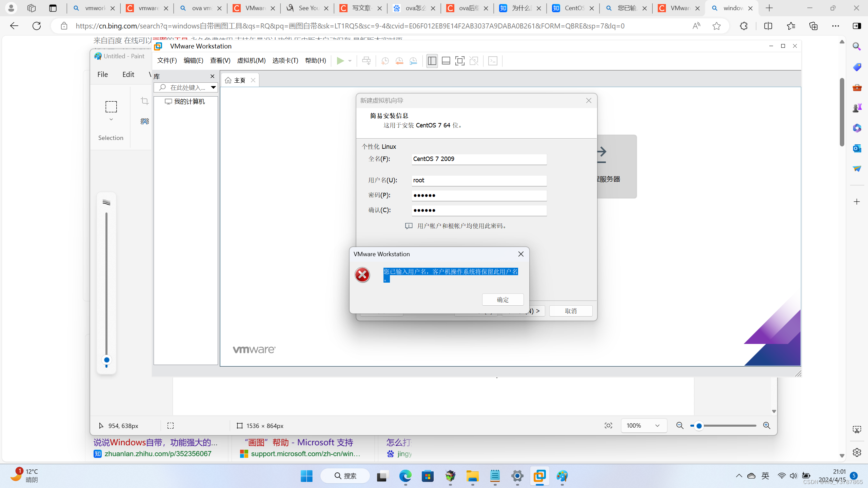This screenshot has height=488, width=868.
Task: Click the 用户名(U) field containing root
Action: pyautogui.click(x=479, y=181)
